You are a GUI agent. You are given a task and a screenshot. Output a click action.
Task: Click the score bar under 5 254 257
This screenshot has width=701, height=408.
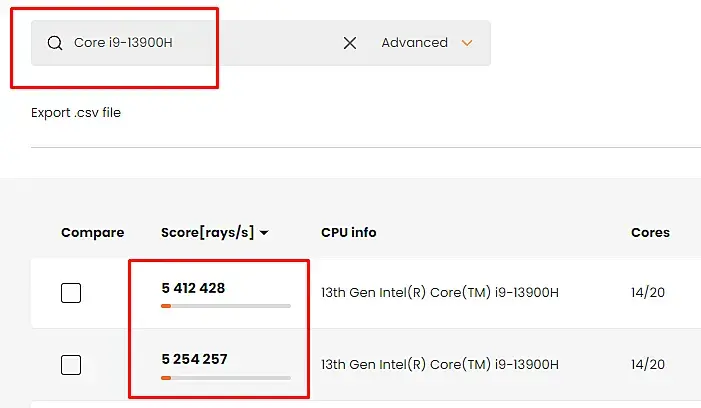pyautogui.click(x=226, y=378)
